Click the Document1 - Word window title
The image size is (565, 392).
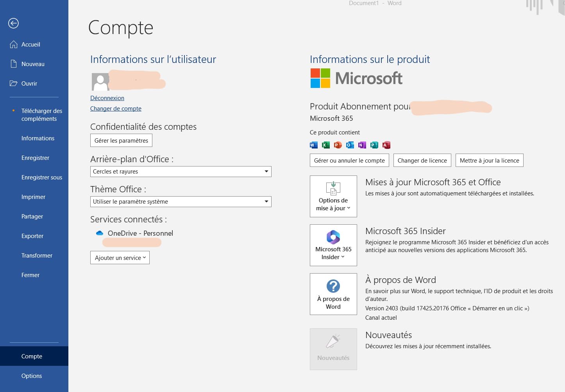coord(375,3)
